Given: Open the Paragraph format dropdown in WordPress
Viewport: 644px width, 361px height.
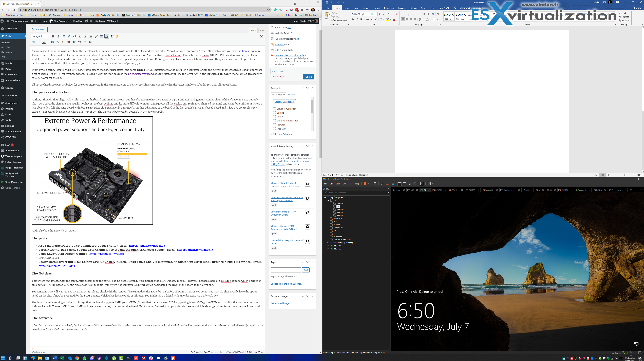Looking at the screenshot, I should [41, 36].
